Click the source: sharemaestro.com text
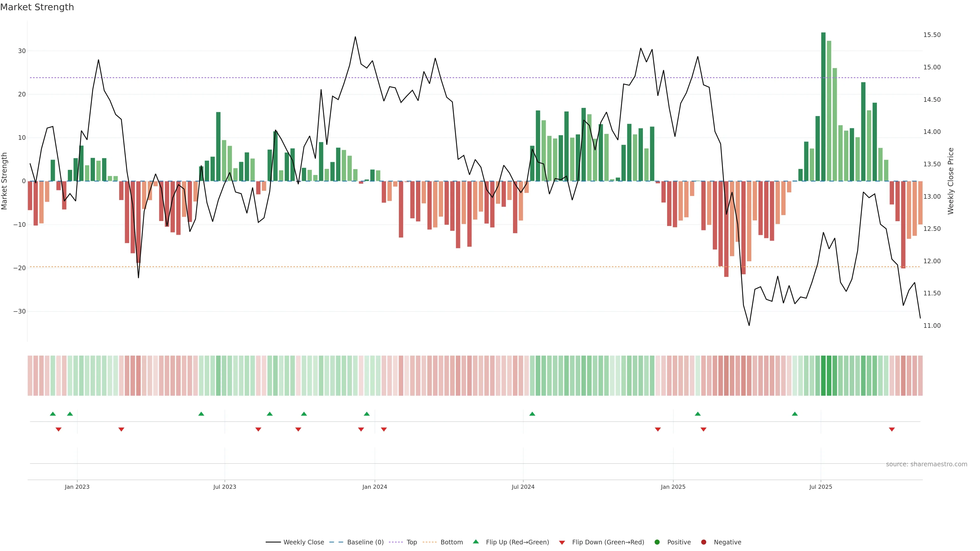 (926, 464)
